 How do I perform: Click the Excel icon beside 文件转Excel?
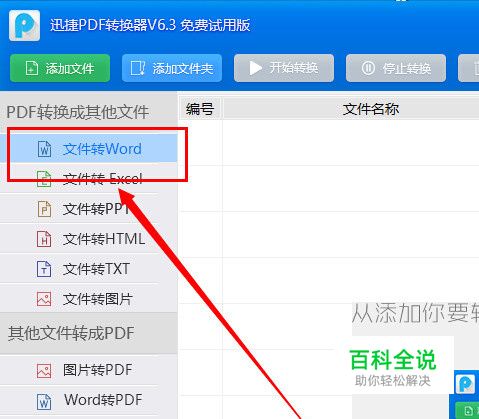click(44, 179)
